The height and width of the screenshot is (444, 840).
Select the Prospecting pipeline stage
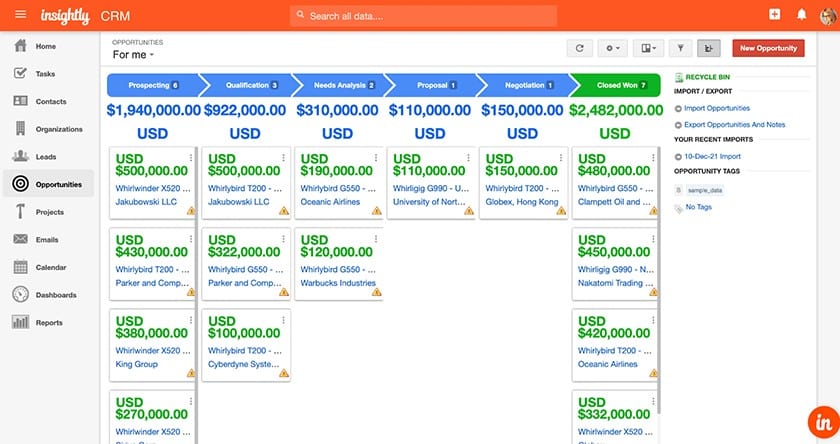coord(153,85)
